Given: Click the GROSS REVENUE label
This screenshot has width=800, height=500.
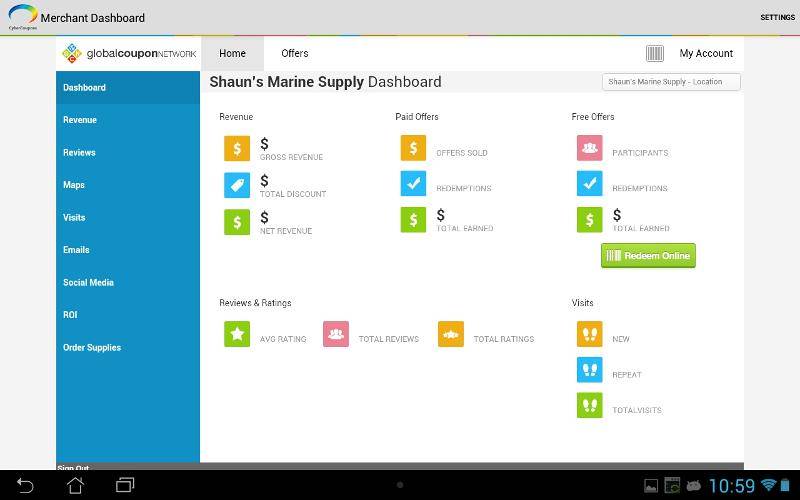Looking at the screenshot, I should coord(291,157).
